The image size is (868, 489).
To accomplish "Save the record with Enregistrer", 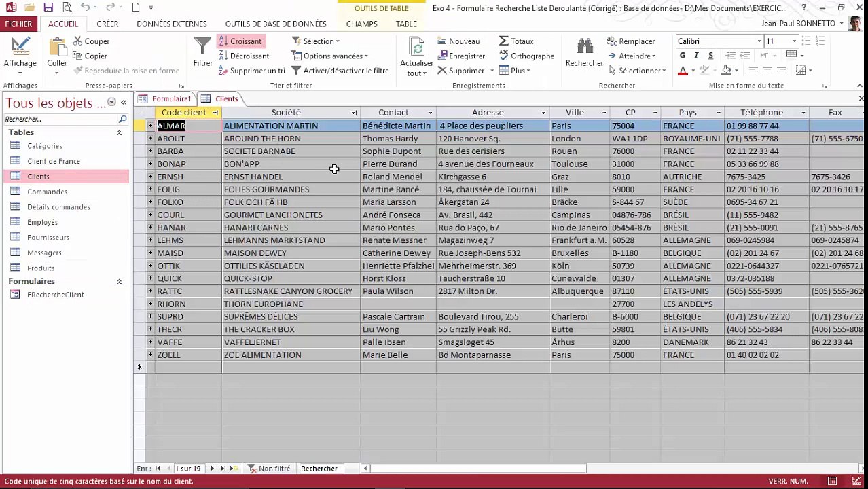I will pyautogui.click(x=461, y=56).
